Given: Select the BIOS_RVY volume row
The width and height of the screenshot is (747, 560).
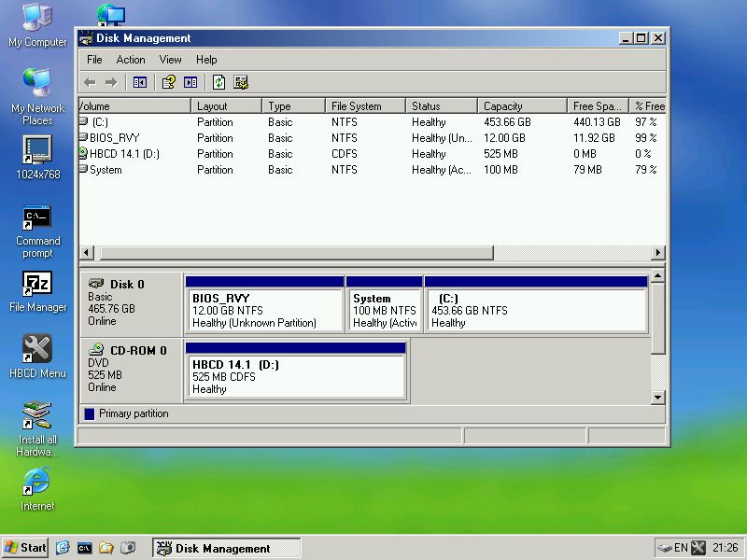Looking at the screenshot, I should coord(372,137).
